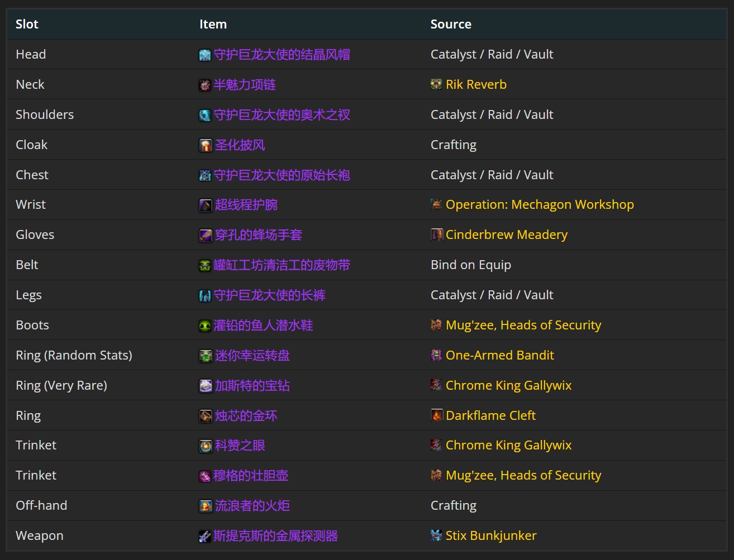Click the Stix Bunkjunker boss icon

pyautogui.click(x=435, y=535)
